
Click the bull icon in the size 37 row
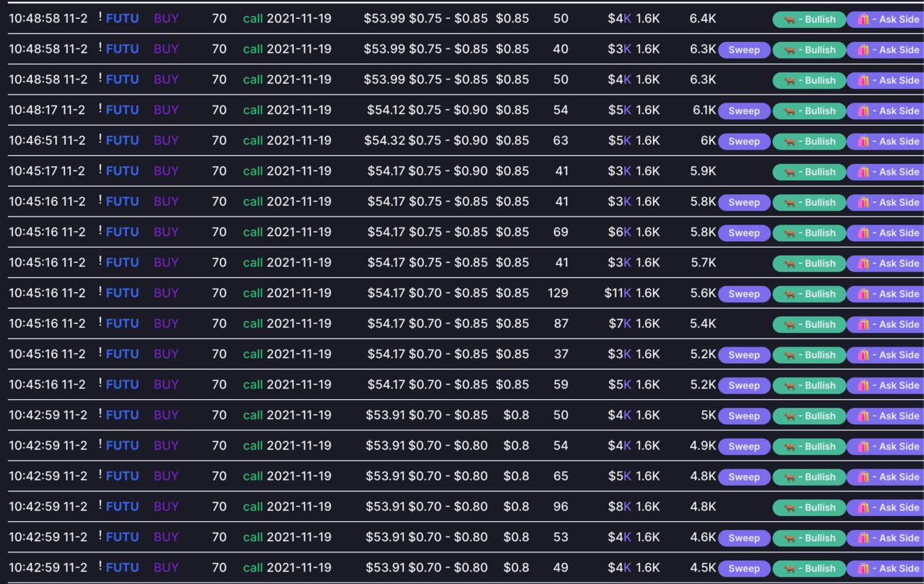click(x=790, y=355)
